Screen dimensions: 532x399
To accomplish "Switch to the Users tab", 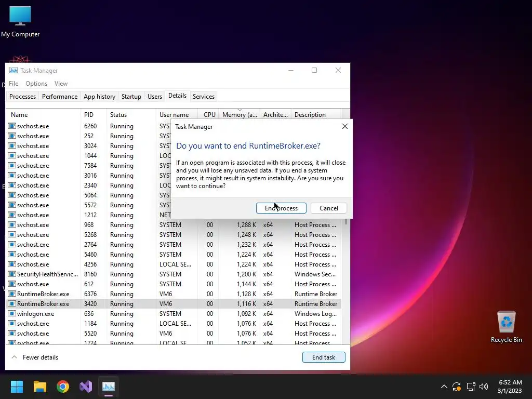I will pyautogui.click(x=155, y=96).
